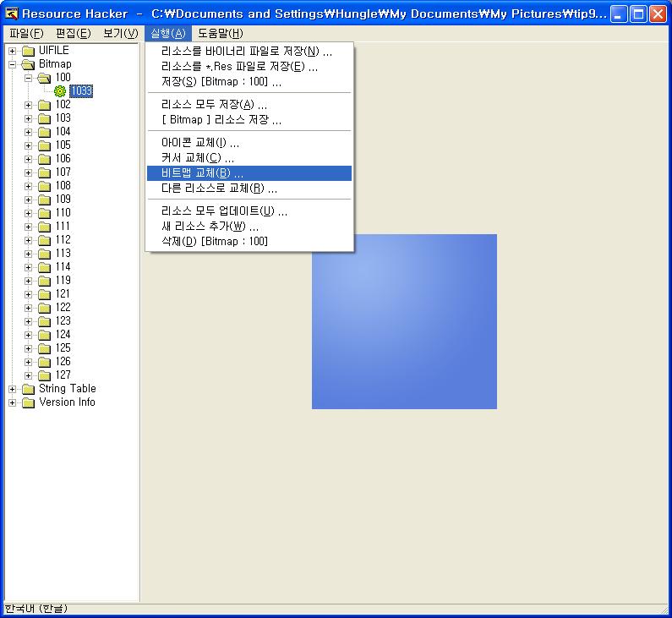Click the blue bitmap preview image
672x618 pixels.
pyautogui.click(x=404, y=321)
